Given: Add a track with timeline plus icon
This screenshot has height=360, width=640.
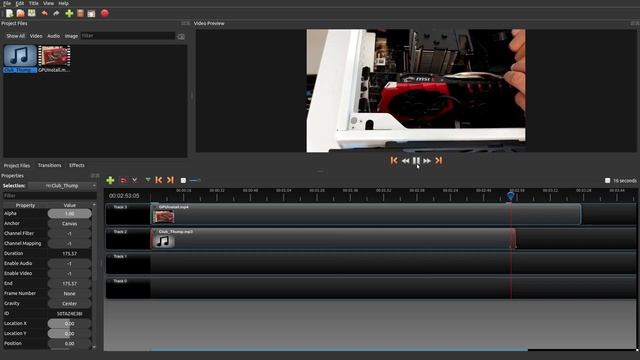Looking at the screenshot, I should coord(110,180).
